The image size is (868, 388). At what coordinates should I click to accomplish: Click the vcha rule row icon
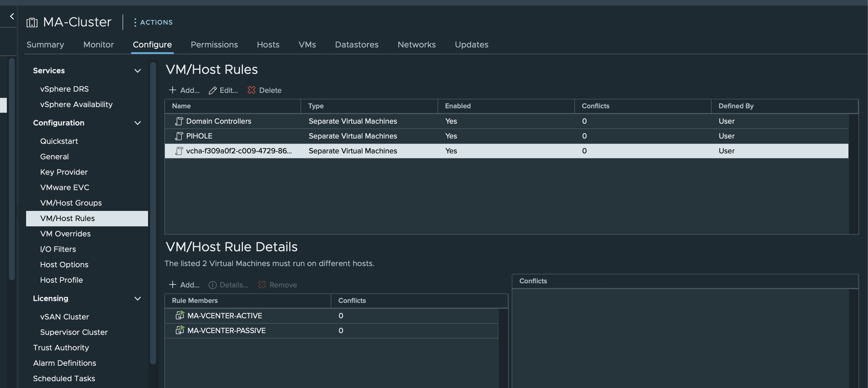[x=179, y=151]
